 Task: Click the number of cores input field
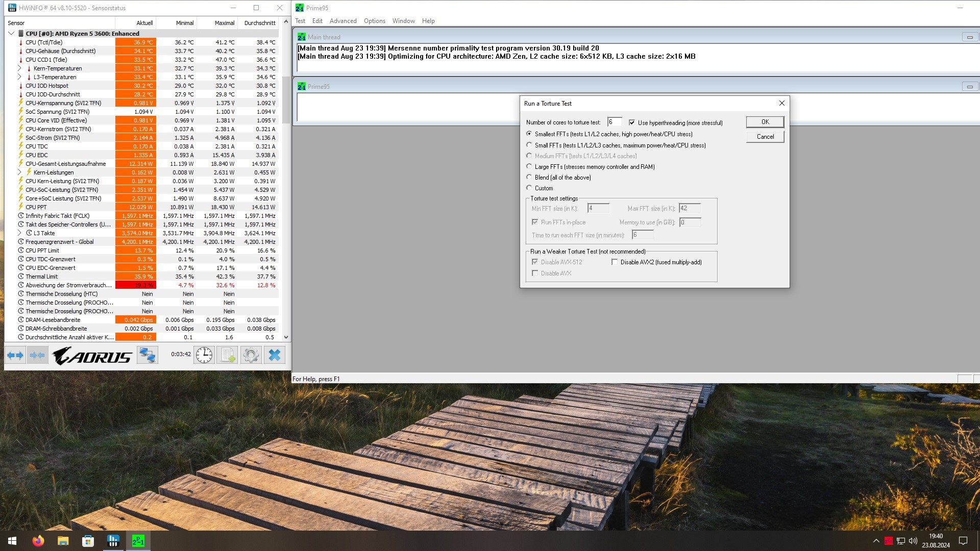(x=614, y=122)
